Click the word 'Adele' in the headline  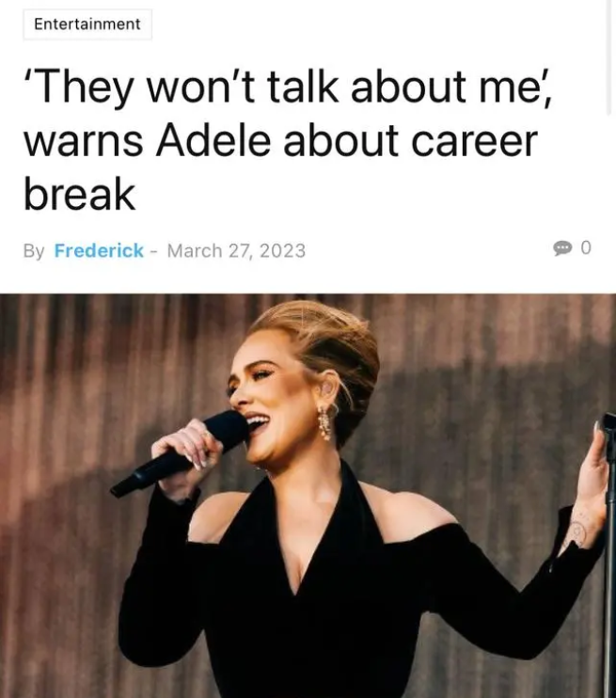point(213,141)
